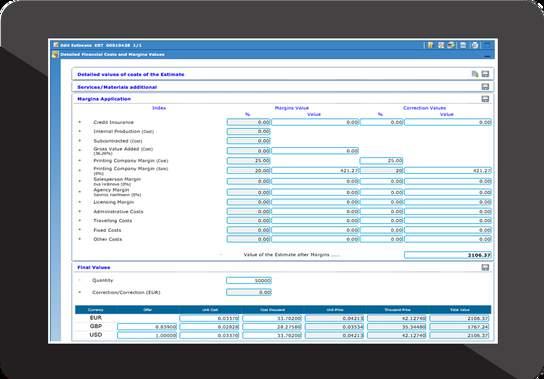Image resolution: width=544 pixels, height=379 pixels.
Task: Click the Travelling Costs row label
Action: click(113, 220)
